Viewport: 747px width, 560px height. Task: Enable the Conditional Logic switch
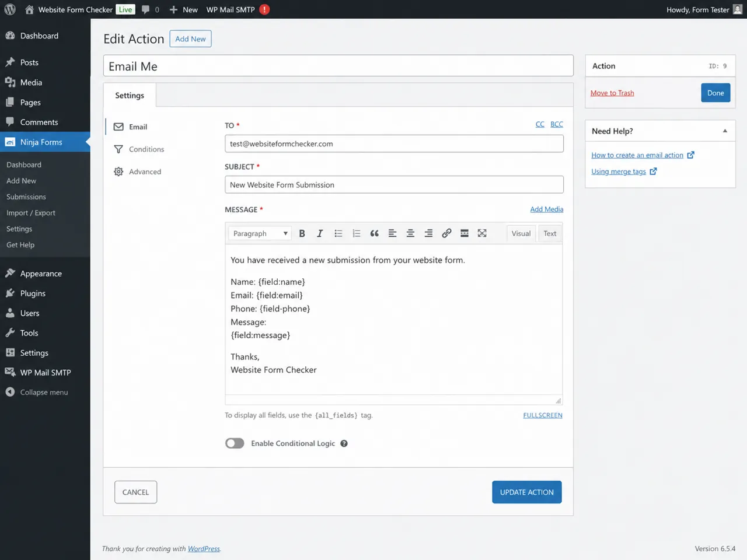(235, 443)
